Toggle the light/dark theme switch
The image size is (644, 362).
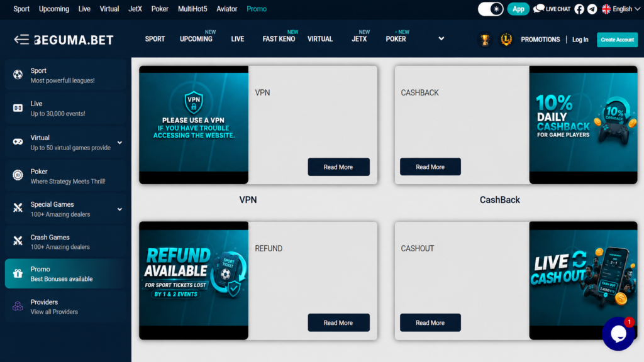(491, 9)
